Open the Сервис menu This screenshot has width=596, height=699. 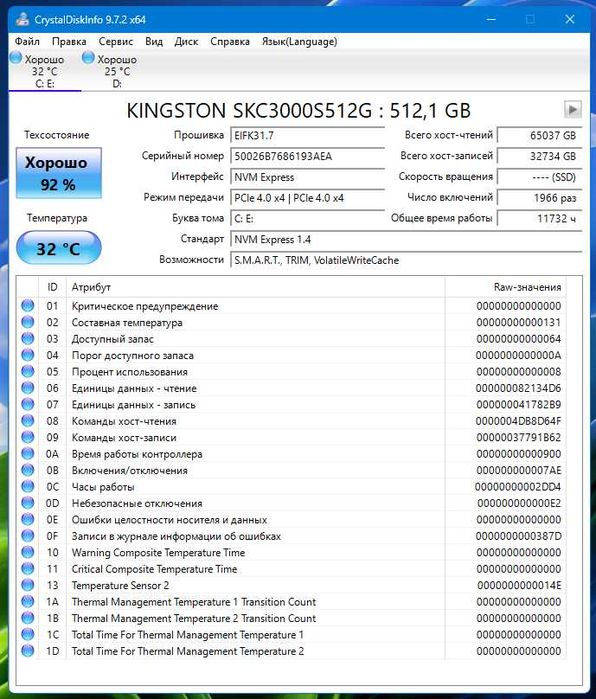116,41
